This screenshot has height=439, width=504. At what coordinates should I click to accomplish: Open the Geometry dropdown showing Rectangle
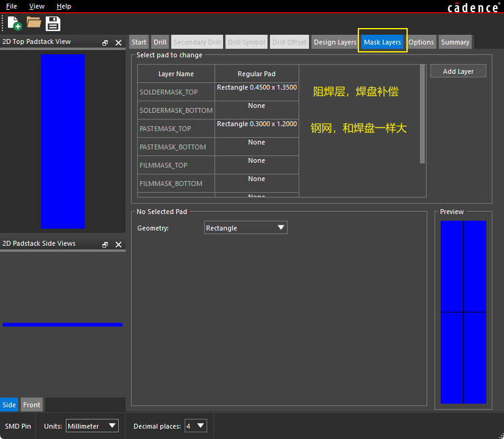[x=246, y=228]
